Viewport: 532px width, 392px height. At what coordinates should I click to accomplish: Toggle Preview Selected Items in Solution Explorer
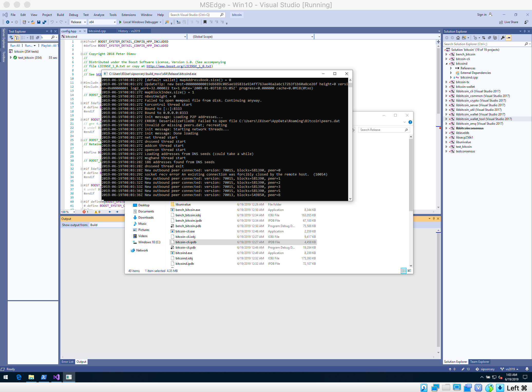pos(508,38)
